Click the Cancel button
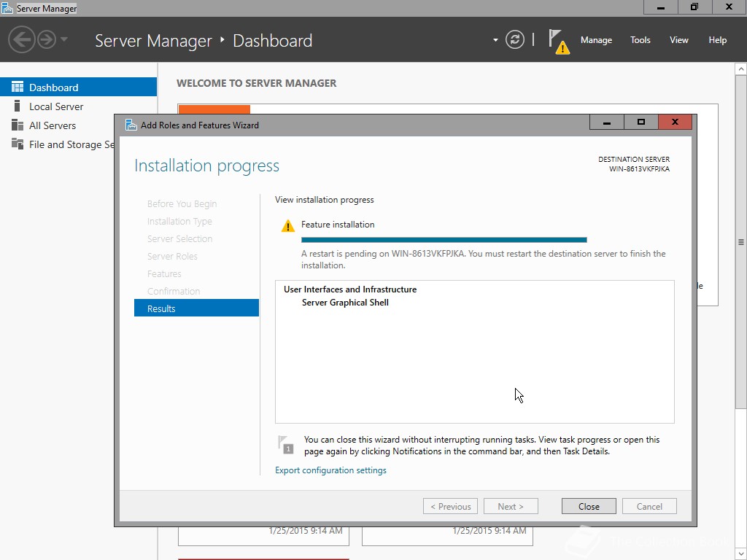 (649, 506)
